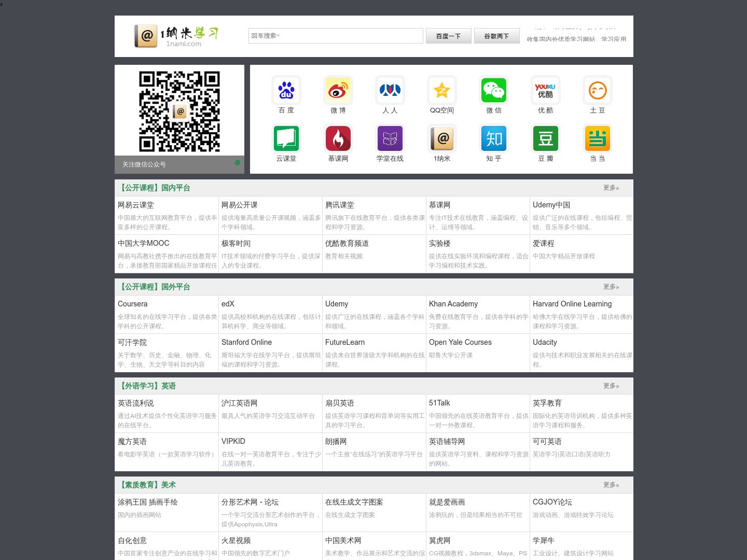
Task: Open the QQ空间 star icon
Action: [x=442, y=90]
